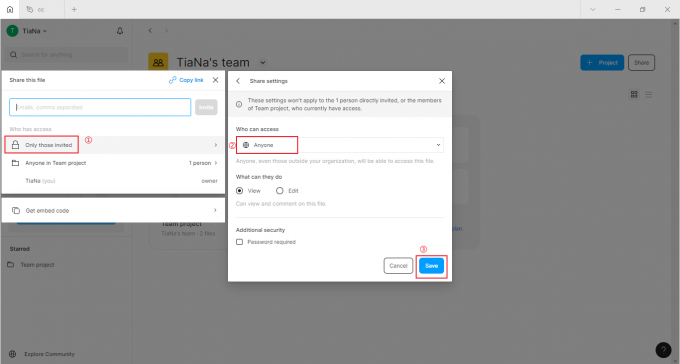Click the info icon in settings notice
The height and width of the screenshot is (364, 680).
coord(239,104)
